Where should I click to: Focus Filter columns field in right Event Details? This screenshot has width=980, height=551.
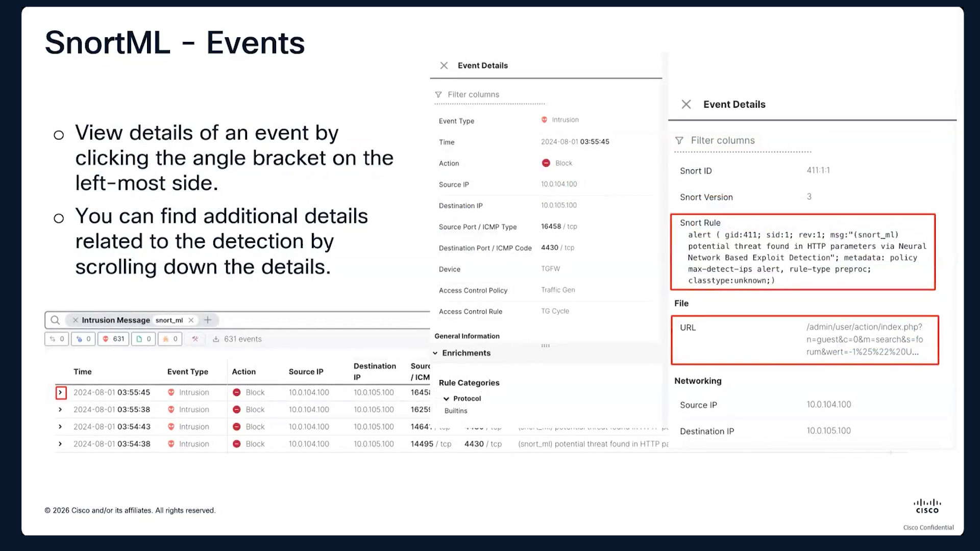point(743,141)
